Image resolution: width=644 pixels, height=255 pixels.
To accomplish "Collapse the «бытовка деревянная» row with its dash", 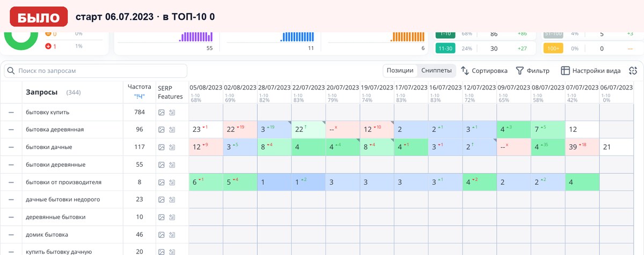I will [x=11, y=130].
